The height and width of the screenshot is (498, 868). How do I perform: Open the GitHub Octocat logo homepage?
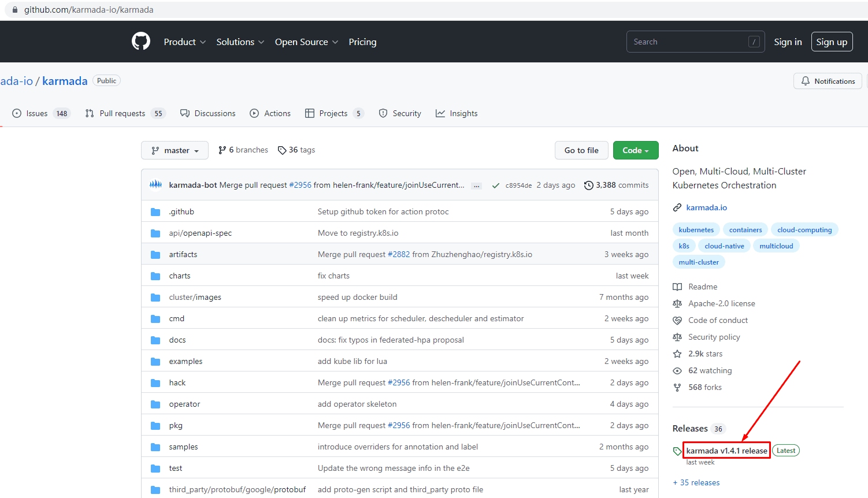(141, 42)
